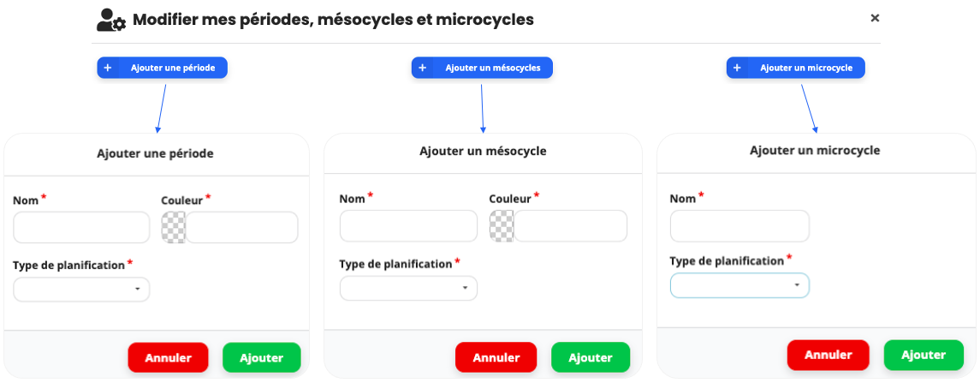
Task: Expand Type de planification dropdown for mésocycle
Action: pos(408,288)
